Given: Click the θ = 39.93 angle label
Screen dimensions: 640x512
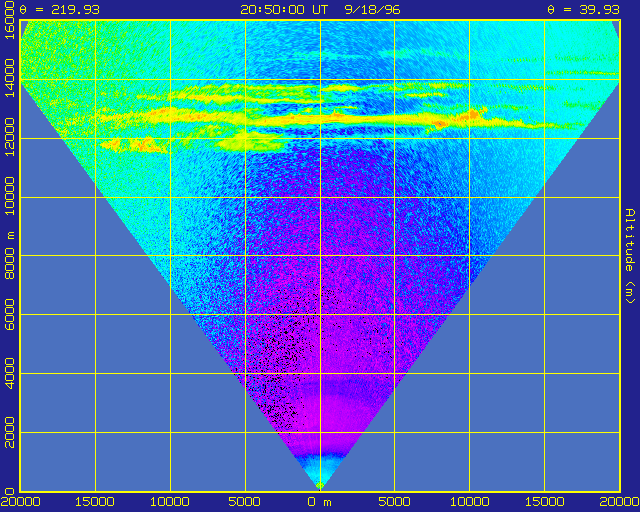Looking at the screenshot, I should tap(584, 9).
